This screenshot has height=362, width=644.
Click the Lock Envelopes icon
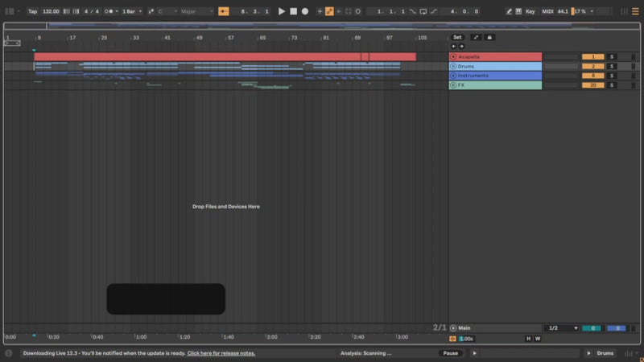[490, 37]
